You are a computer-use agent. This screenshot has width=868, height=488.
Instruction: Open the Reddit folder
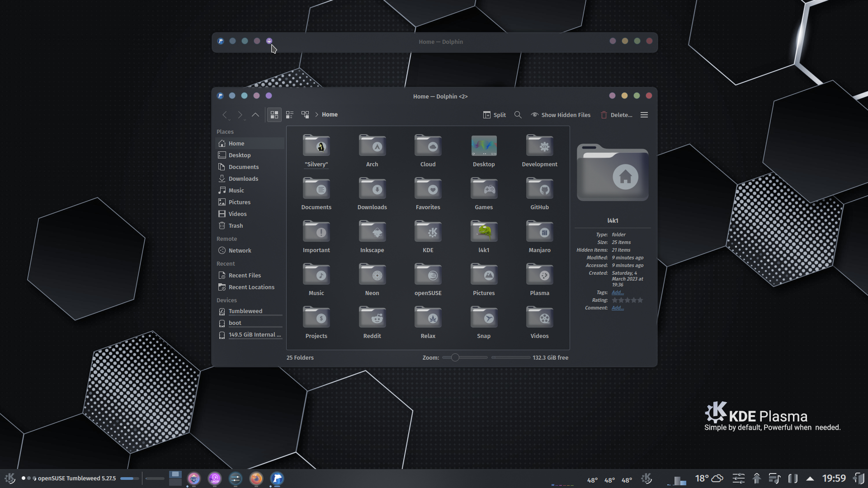372,322
